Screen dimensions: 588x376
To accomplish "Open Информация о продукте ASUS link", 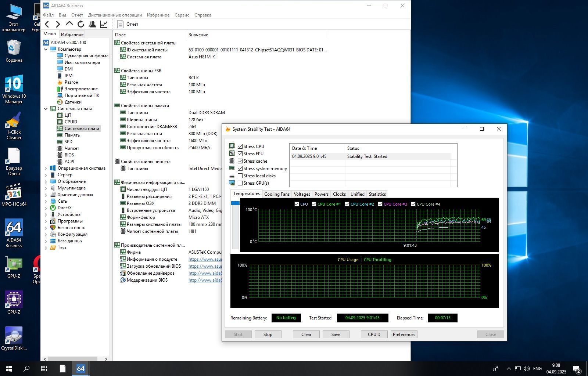I will 205,259.
